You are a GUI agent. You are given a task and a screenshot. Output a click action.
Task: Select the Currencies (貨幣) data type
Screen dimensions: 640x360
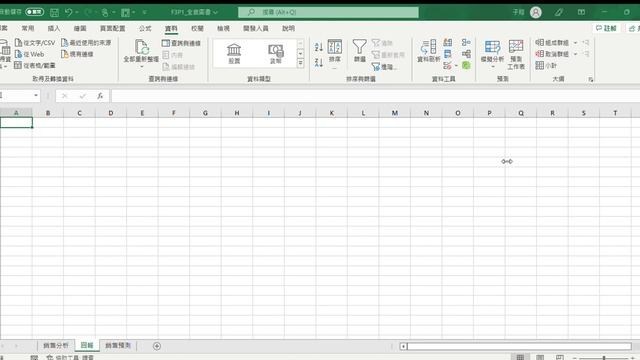click(x=276, y=53)
